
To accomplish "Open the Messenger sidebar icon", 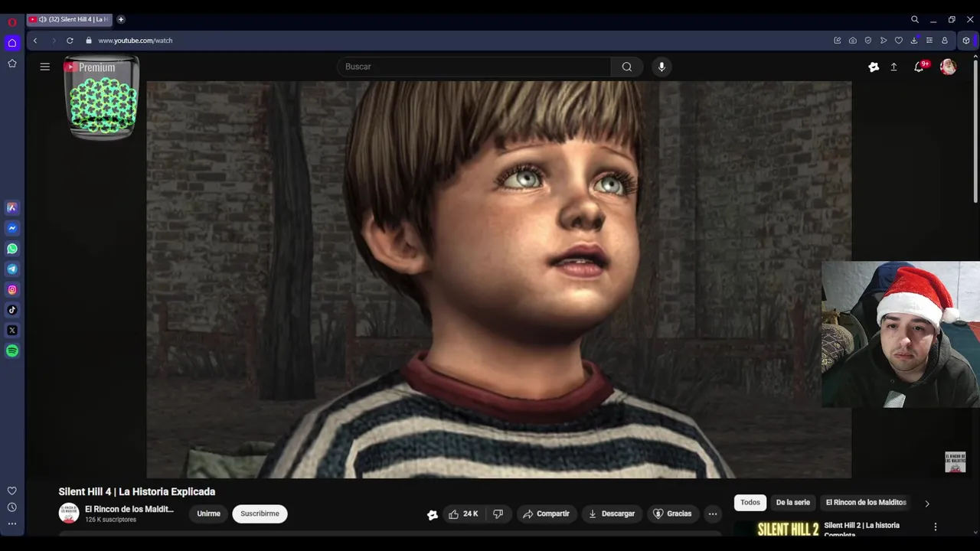I will coord(12,228).
